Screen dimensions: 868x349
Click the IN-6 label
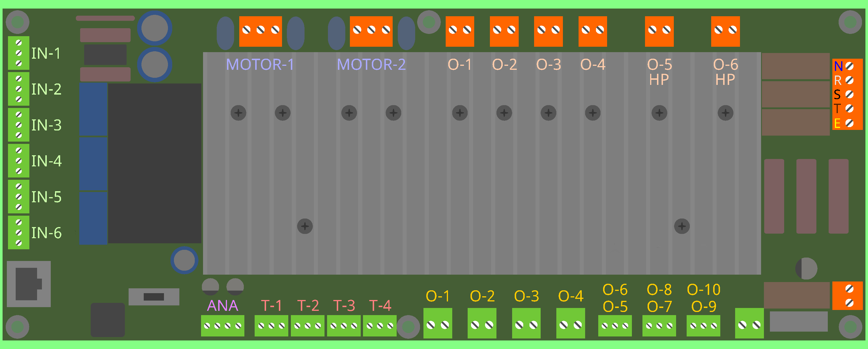coord(46,233)
